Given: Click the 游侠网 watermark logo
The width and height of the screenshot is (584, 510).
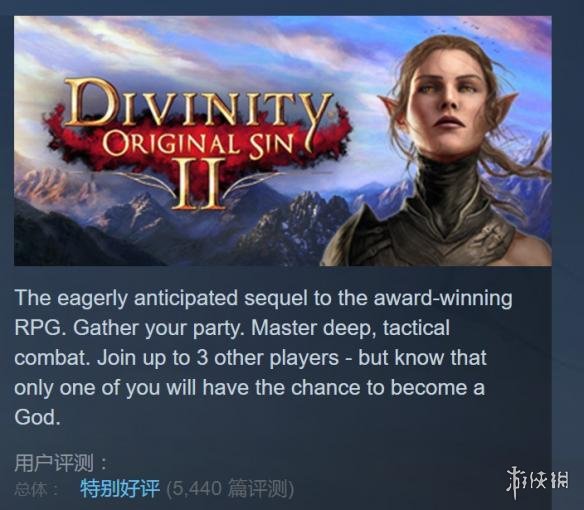Looking at the screenshot, I should [537, 481].
